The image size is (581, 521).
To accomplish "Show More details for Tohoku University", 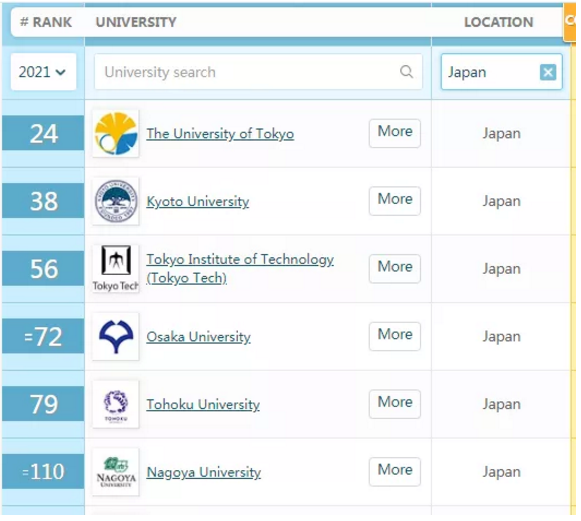I will (395, 404).
